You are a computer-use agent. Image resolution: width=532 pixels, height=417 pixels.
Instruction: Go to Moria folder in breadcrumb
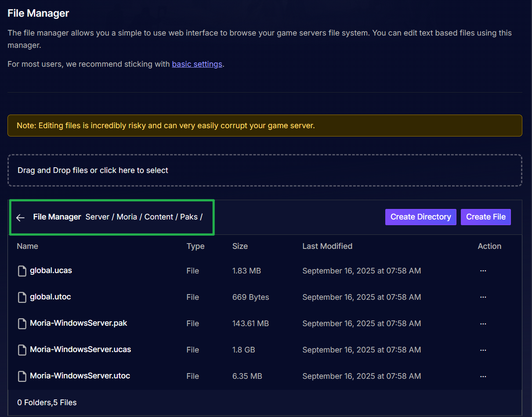pos(127,217)
